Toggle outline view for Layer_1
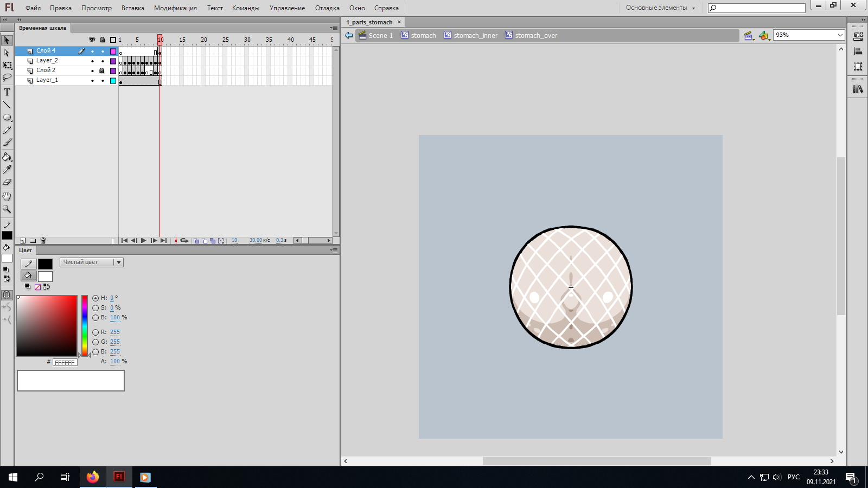Image resolution: width=868 pixels, height=488 pixels. pyautogui.click(x=113, y=81)
